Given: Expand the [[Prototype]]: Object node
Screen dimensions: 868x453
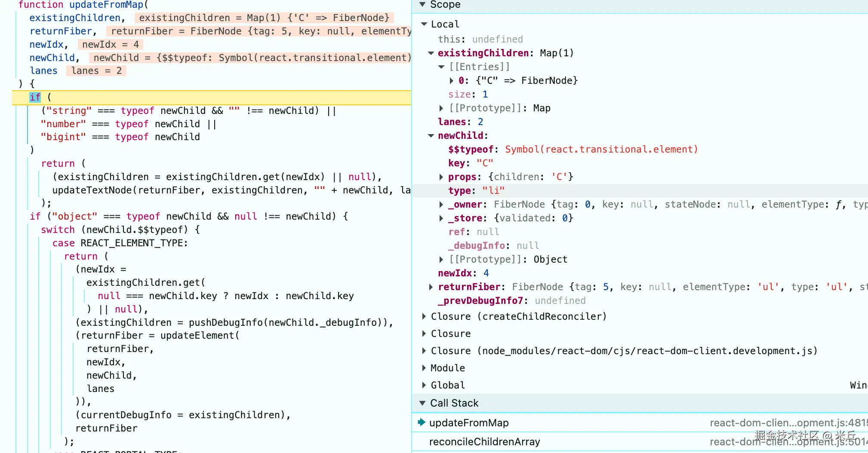Looking at the screenshot, I should 441,259.
